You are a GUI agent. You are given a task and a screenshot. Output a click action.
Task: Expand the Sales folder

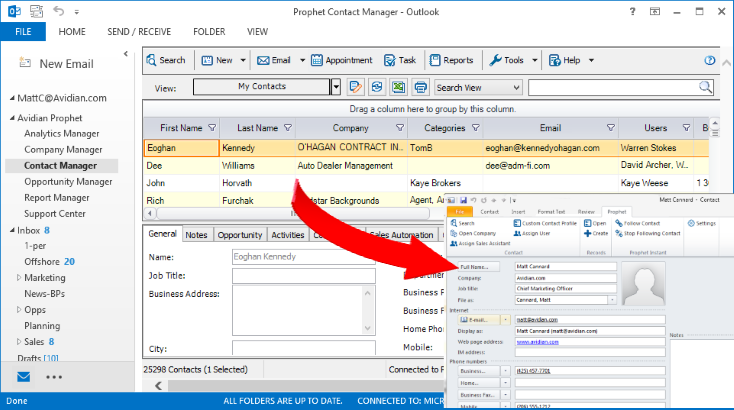pyautogui.click(x=19, y=342)
